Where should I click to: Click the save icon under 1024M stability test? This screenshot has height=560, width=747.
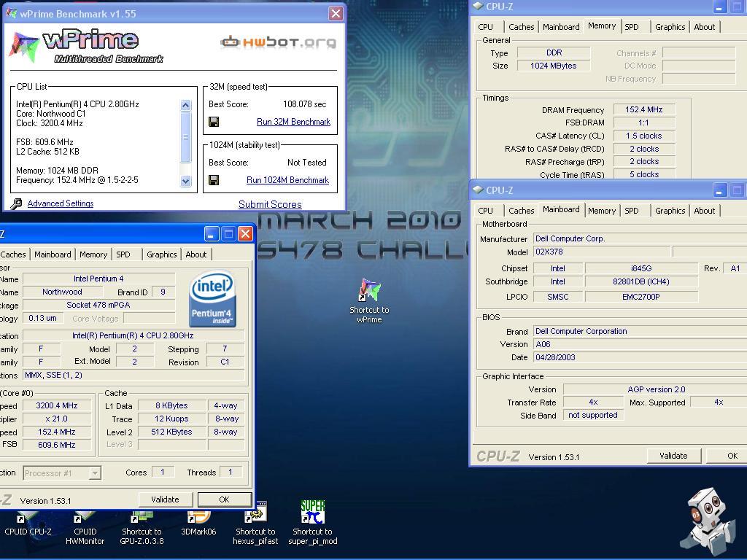coord(214,180)
